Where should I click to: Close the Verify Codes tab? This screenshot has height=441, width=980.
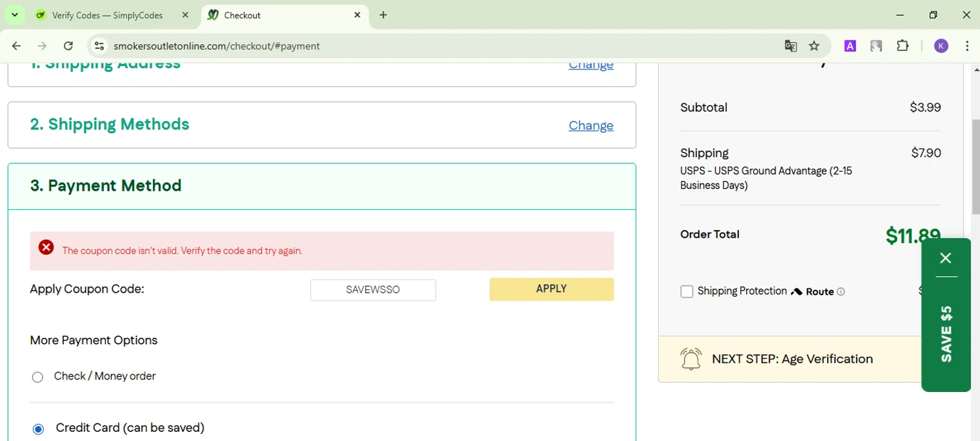click(x=186, y=15)
